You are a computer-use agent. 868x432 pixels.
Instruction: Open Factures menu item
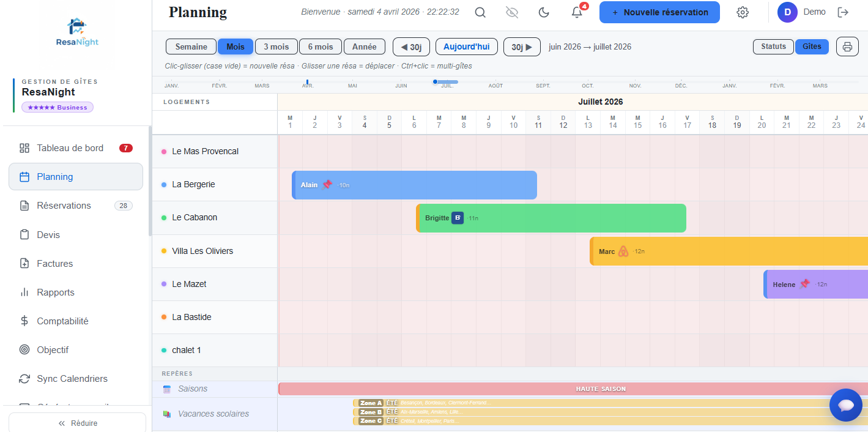point(76,264)
